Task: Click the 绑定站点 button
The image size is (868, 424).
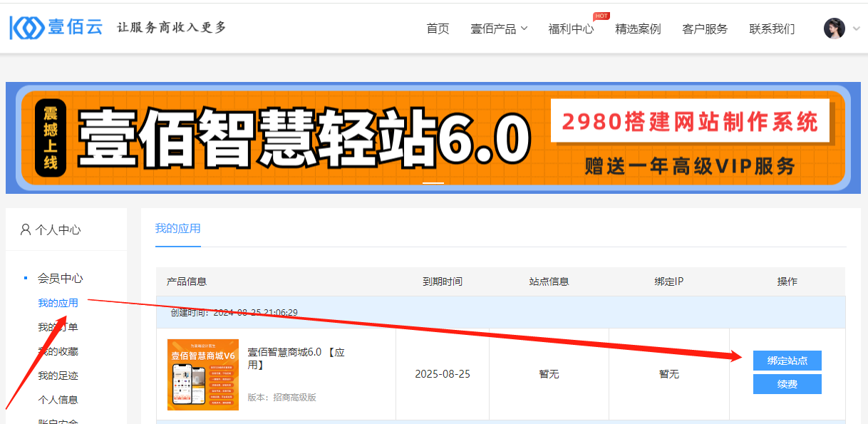Action: tap(787, 361)
